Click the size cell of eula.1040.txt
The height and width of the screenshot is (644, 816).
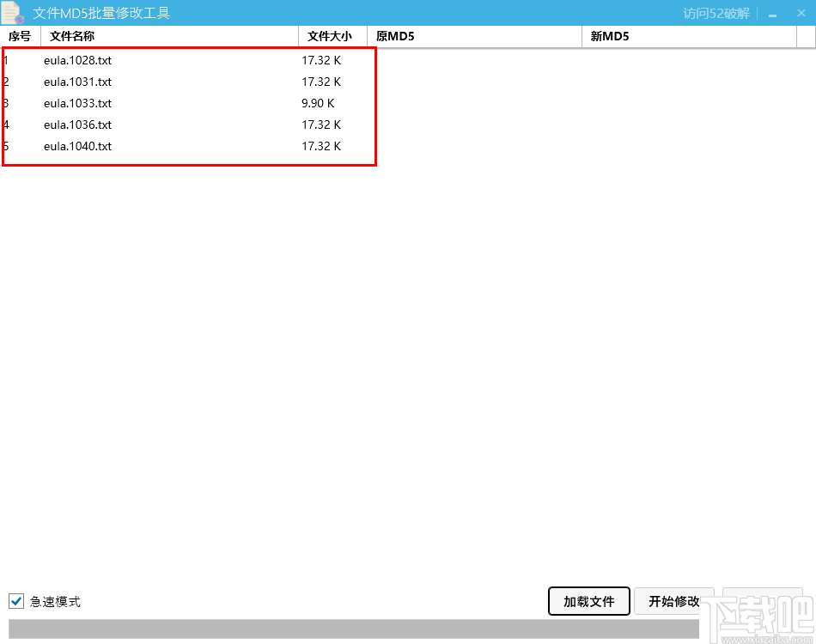point(321,146)
